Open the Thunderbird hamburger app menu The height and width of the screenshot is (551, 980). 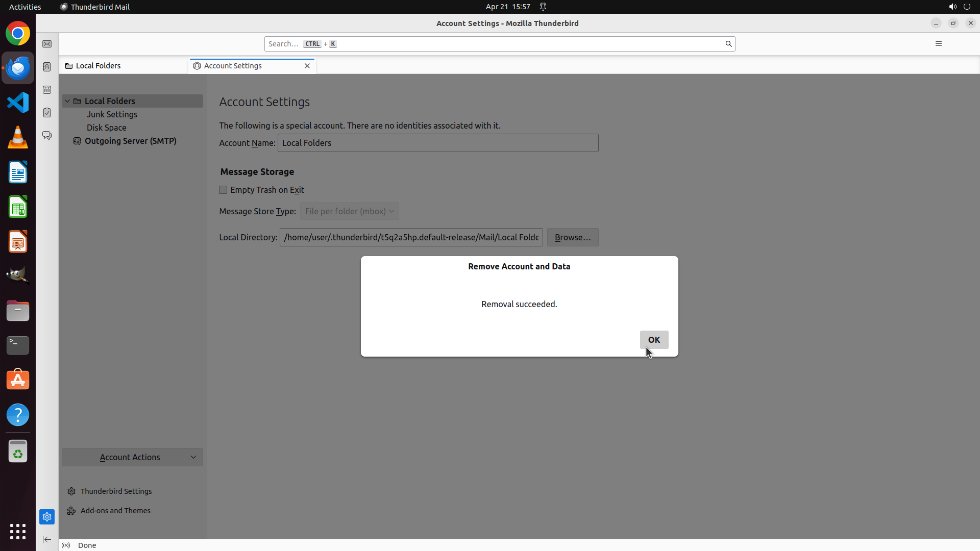coord(938,44)
